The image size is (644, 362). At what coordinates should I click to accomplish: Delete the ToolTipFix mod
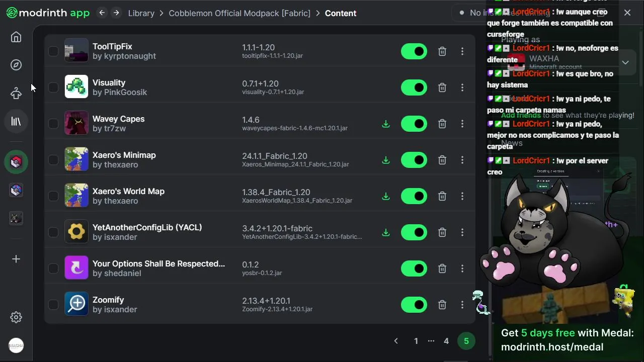(442, 51)
